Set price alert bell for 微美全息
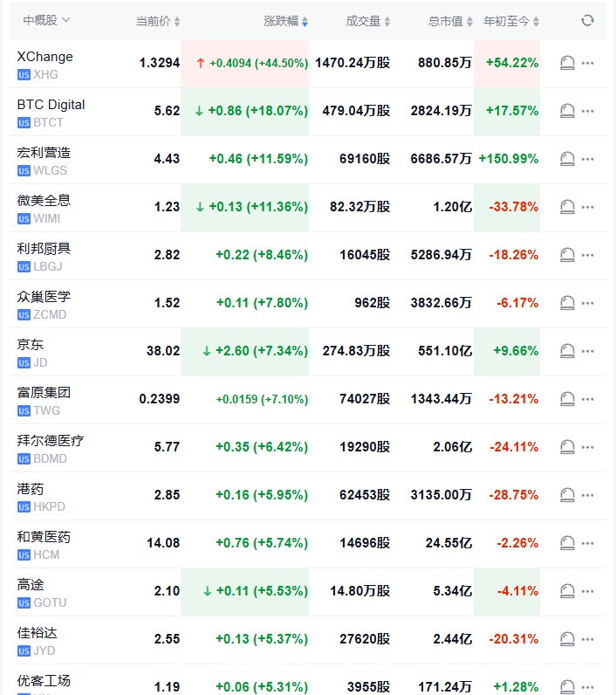 pyautogui.click(x=567, y=207)
